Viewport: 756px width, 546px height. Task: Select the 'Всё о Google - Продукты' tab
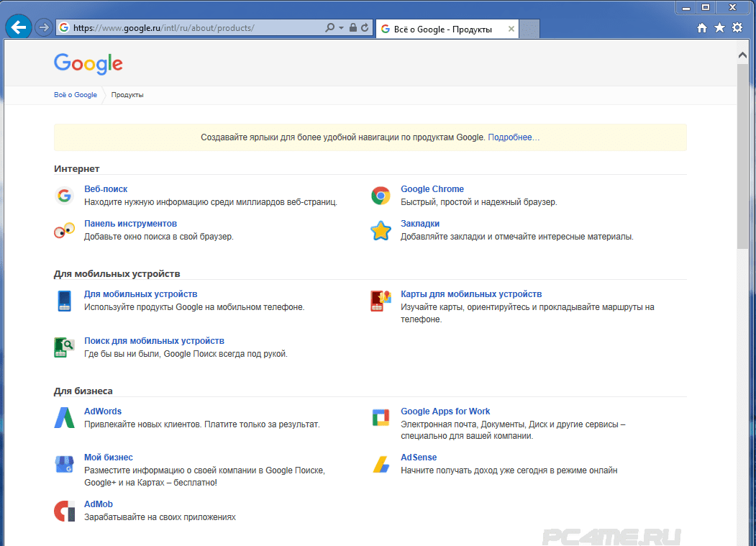pyautogui.click(x=447, y=29)
